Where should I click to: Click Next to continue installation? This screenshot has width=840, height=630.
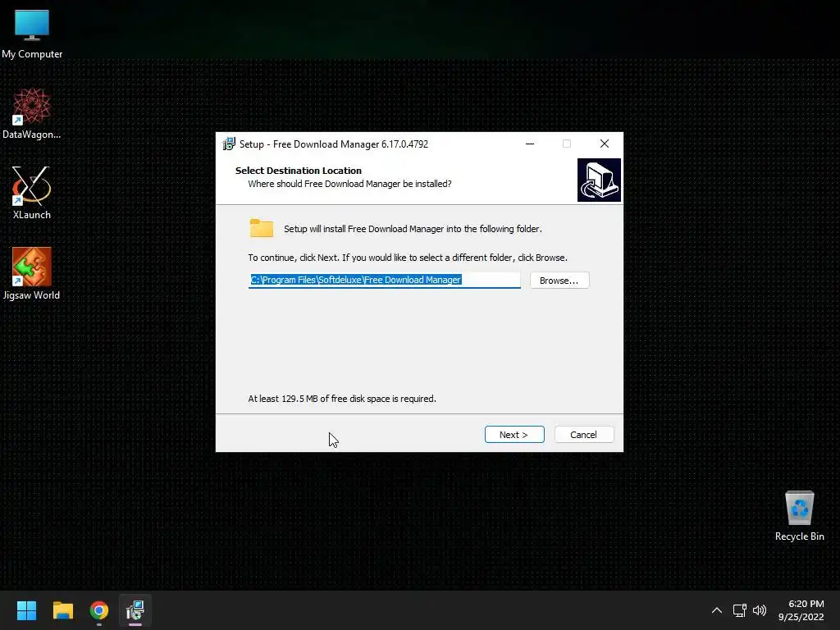(x=514, y=435)
